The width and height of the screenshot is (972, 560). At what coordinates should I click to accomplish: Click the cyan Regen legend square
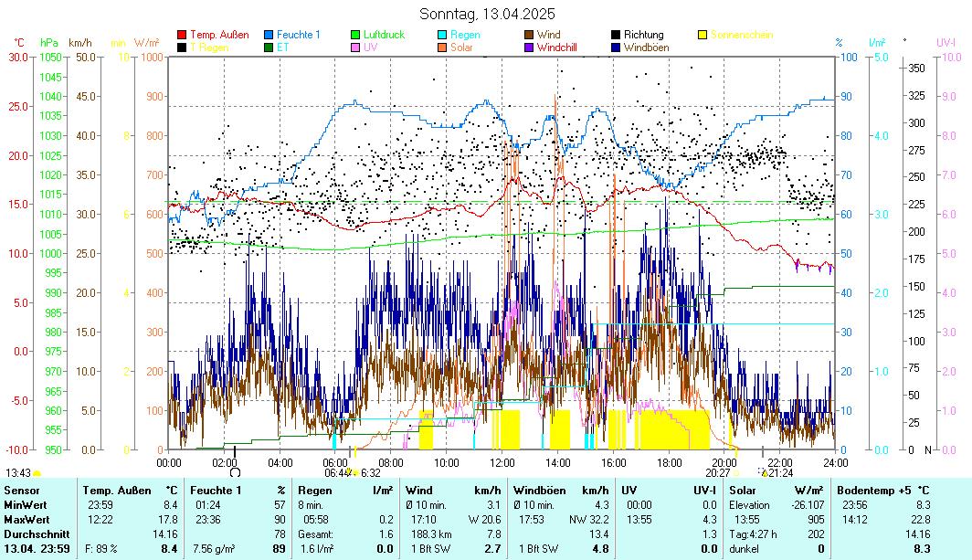point(443,35)
